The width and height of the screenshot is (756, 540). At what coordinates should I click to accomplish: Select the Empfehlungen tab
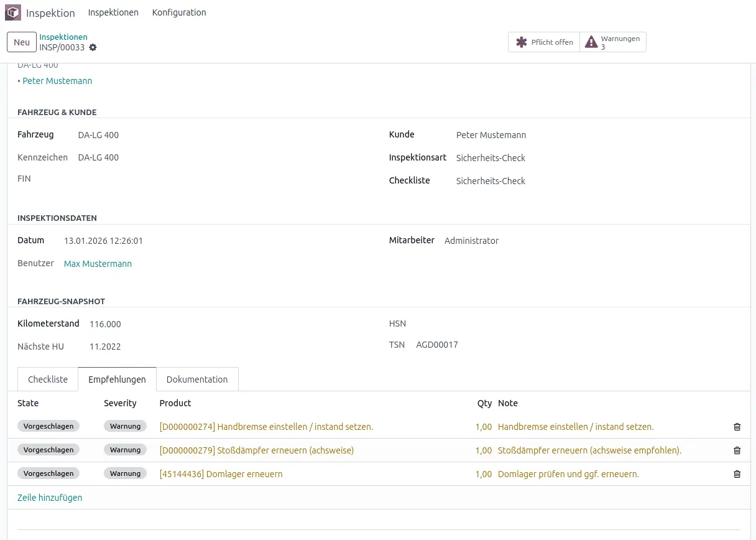(117, 379)
